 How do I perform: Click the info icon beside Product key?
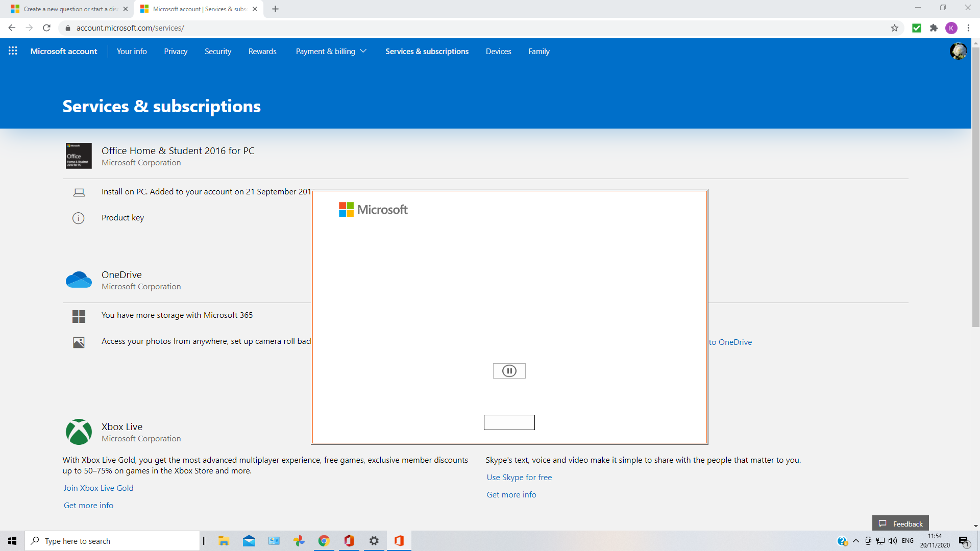78,218
